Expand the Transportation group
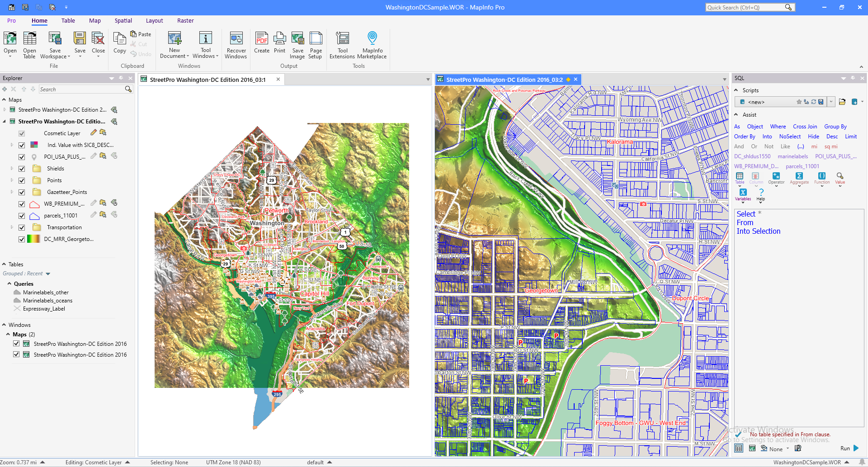Image resolution: width=868 pixels, height=467 pixels. point(12,227)
